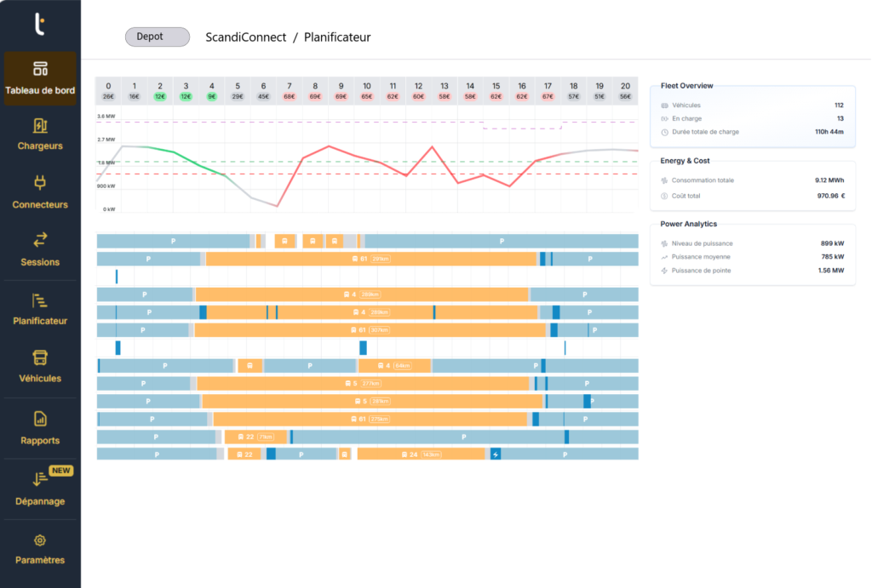Click the route 61 trip block labeled 307km
The image size is (872, 588).
(x=367, y=330)
